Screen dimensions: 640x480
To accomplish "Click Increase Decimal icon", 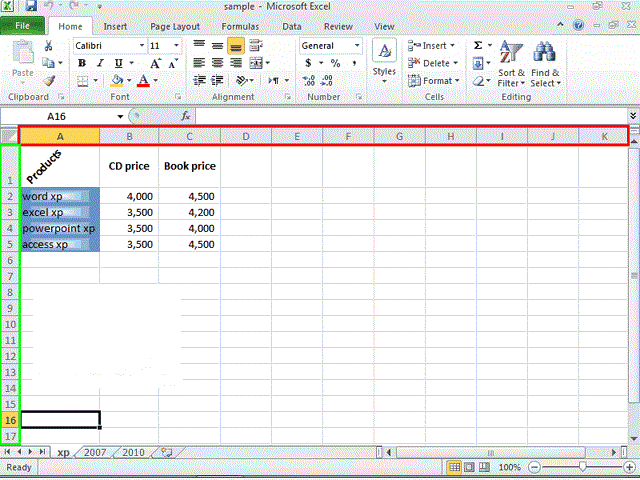I will point(309,80).
